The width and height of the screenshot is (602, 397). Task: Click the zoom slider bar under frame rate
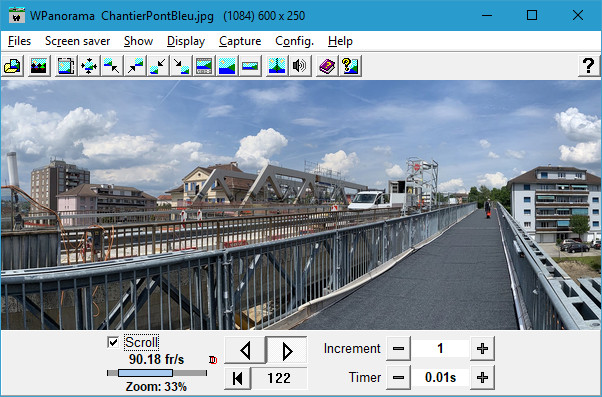pos(157,373)
